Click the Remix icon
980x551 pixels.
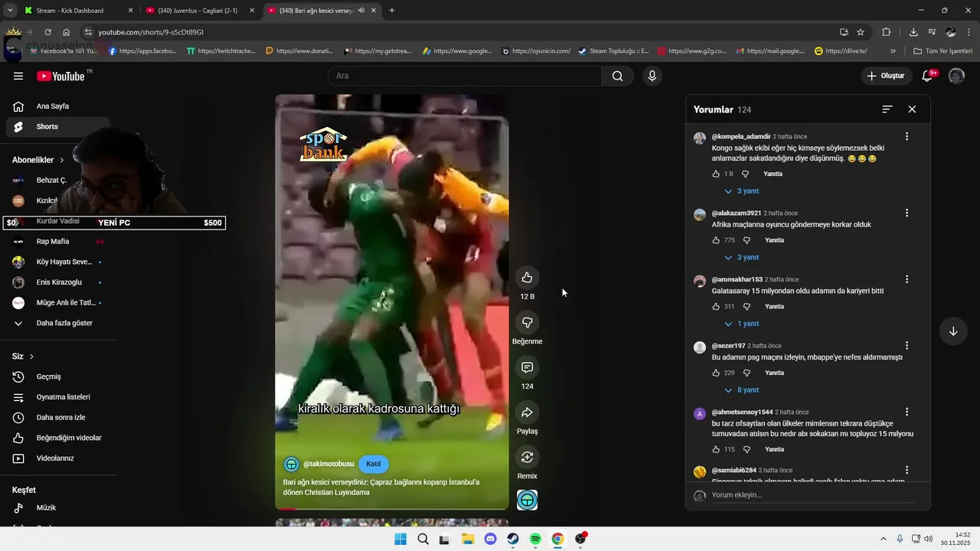[x=527, y=458]
